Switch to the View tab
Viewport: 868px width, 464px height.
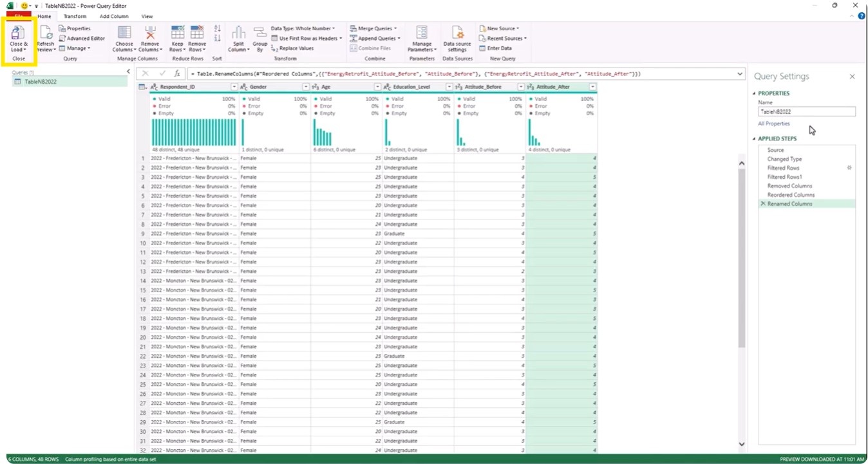[x=147, y=16]
